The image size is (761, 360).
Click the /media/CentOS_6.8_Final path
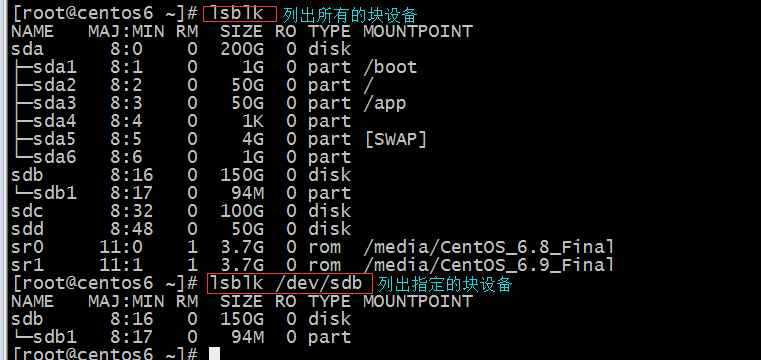pyautogui.click(x=489, y=247)
